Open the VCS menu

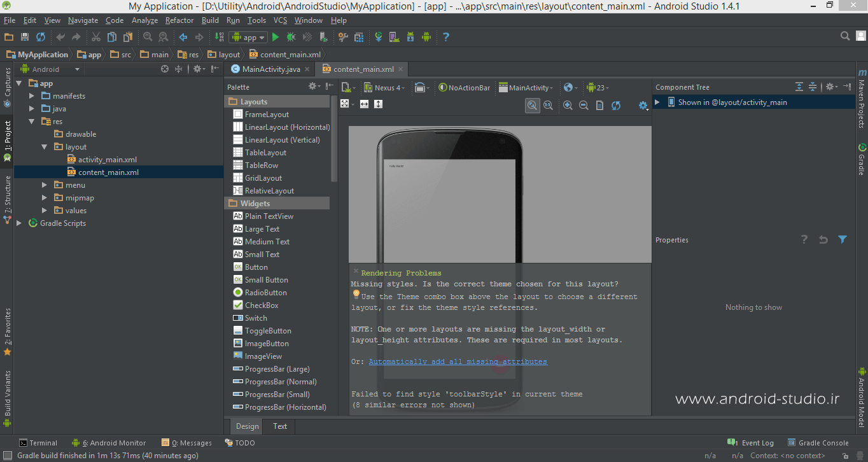point(280,20)
